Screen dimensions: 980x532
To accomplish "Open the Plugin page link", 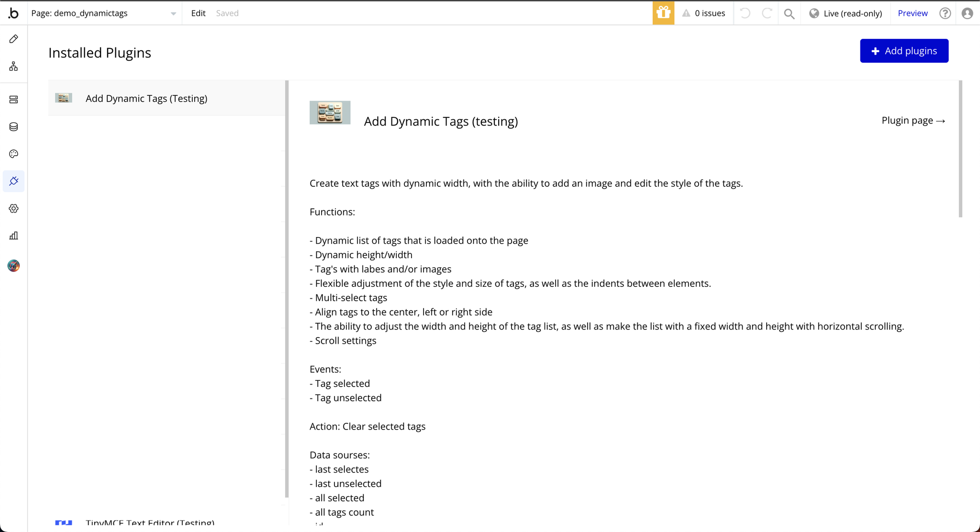I will [913, 121].
